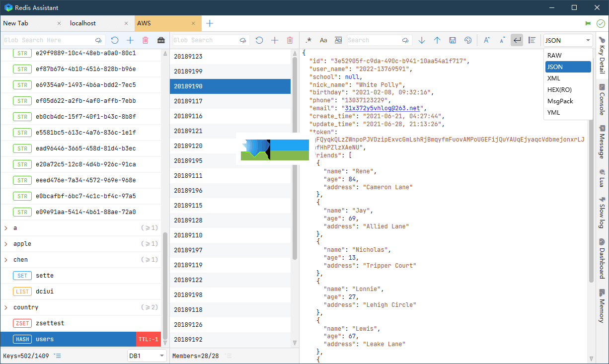Open the Console side panel
Screen dimensions: 609x364
click(602, 99)
